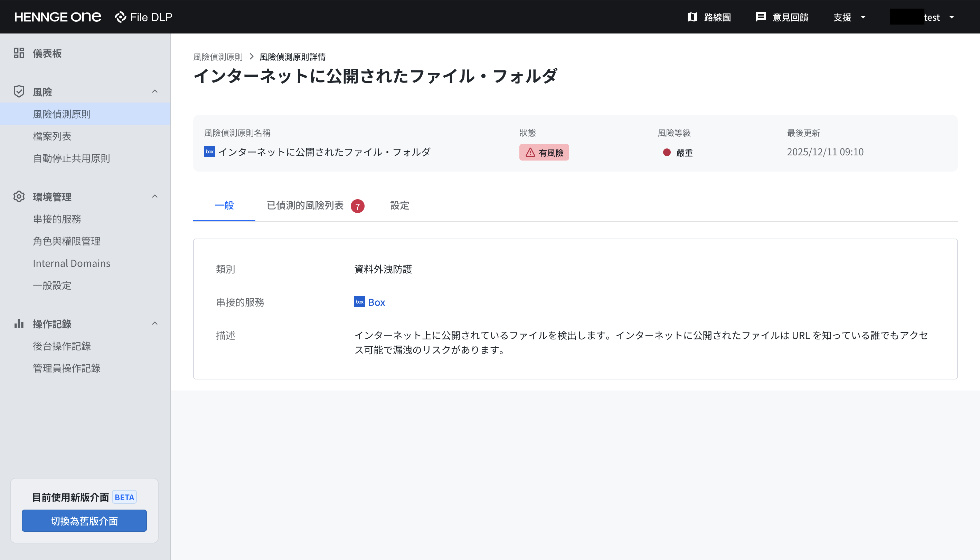980x560 pixels.
Task: Click the 資料外洩防護 category value
Action: [x=383, y=269]
